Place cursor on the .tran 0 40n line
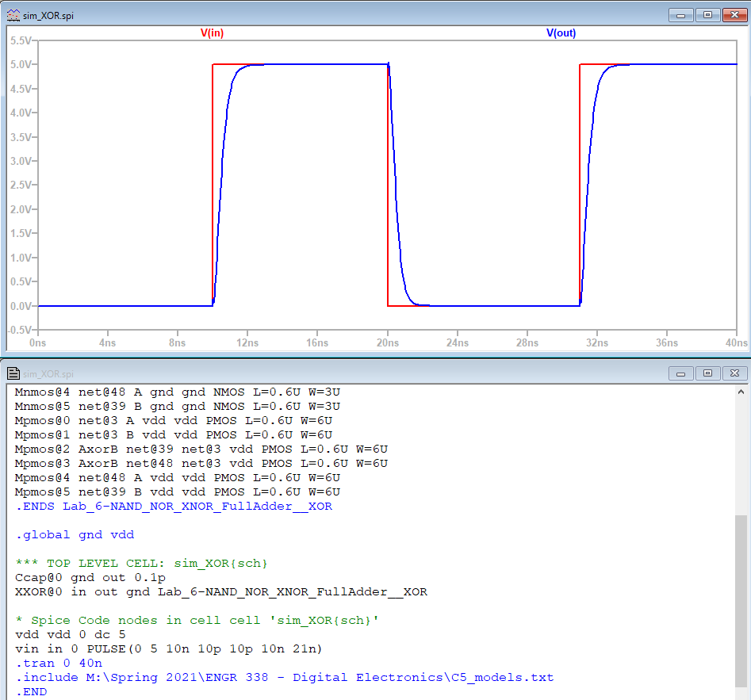Image resolution: width=751 pixels, height=700 pixels. pyautogui.click(x=59, y=664)
